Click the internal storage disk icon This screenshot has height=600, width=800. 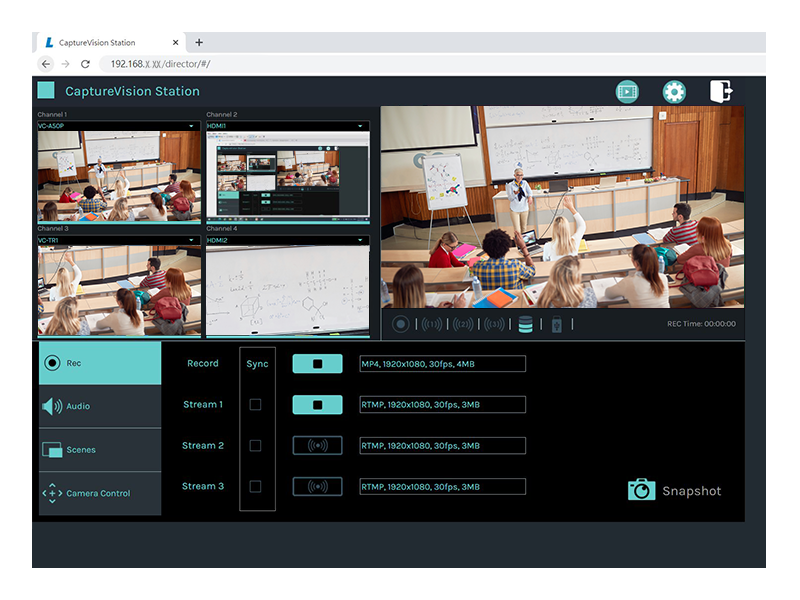pos(526,324)
